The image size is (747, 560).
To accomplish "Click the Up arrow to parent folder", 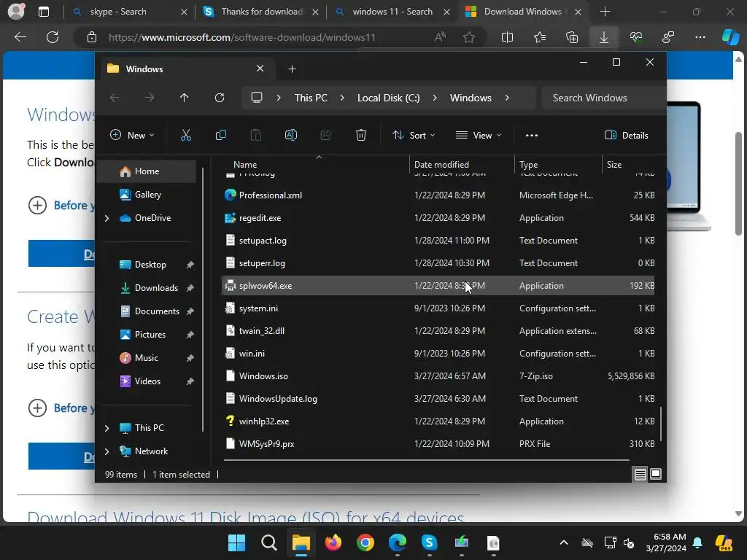I will (x=185, y=98).
